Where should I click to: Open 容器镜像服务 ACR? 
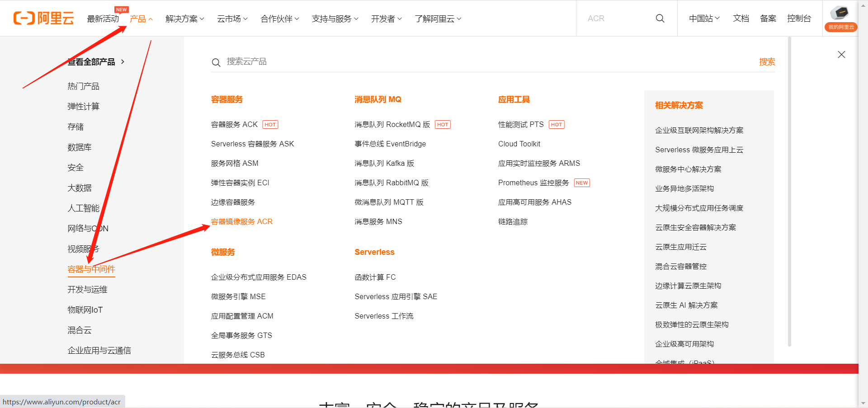(x=242, y=222)
